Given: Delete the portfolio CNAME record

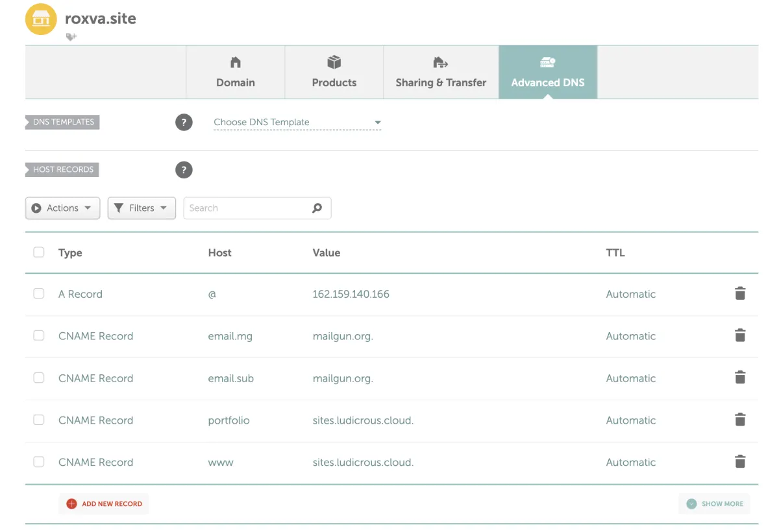Looking at the screenshot, I should 739,420.
